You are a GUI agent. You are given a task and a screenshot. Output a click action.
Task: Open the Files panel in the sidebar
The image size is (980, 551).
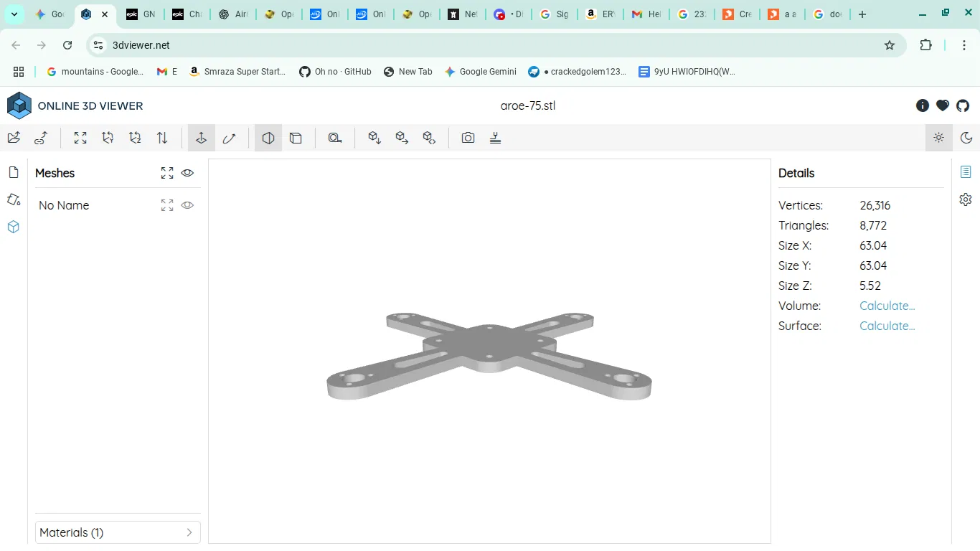[x=14, y=172]
